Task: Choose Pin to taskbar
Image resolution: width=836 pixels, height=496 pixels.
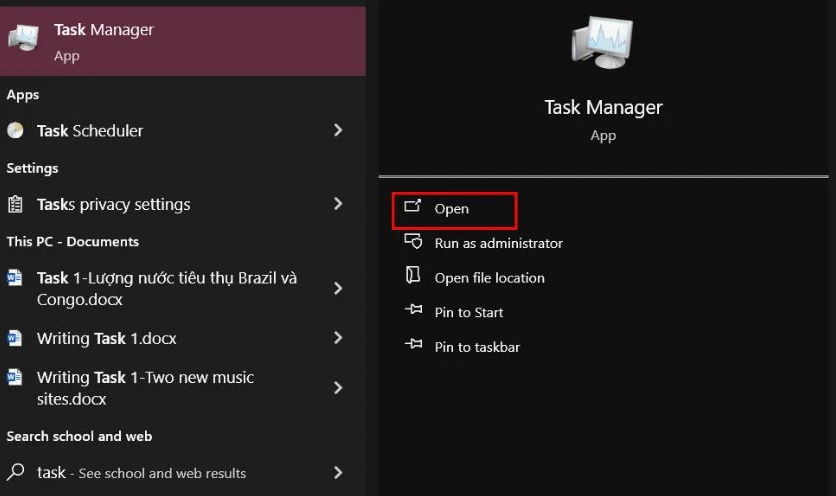Action: click(477, 347)
